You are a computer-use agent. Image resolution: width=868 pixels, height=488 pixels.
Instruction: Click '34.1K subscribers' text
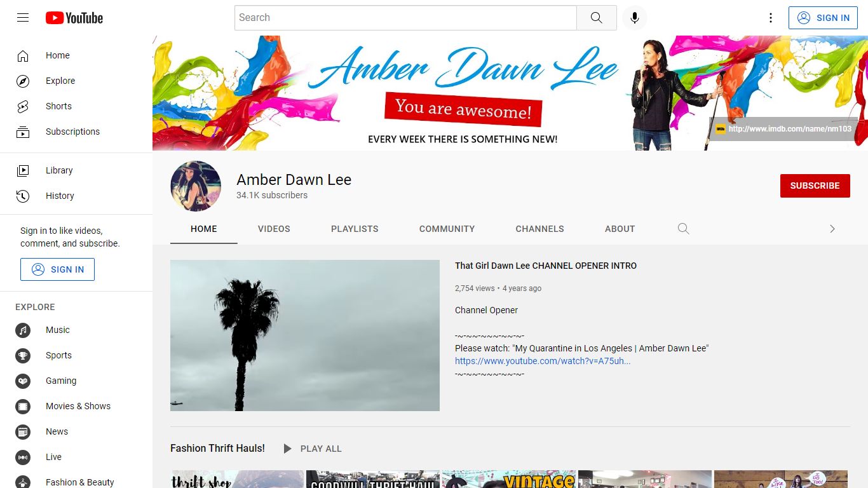click(272, 195)
